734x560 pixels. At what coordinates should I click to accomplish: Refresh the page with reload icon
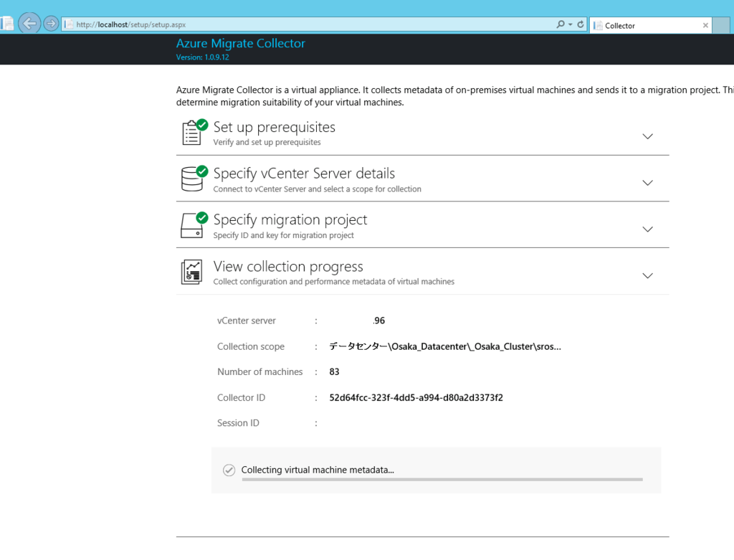(x=581, y=24)
